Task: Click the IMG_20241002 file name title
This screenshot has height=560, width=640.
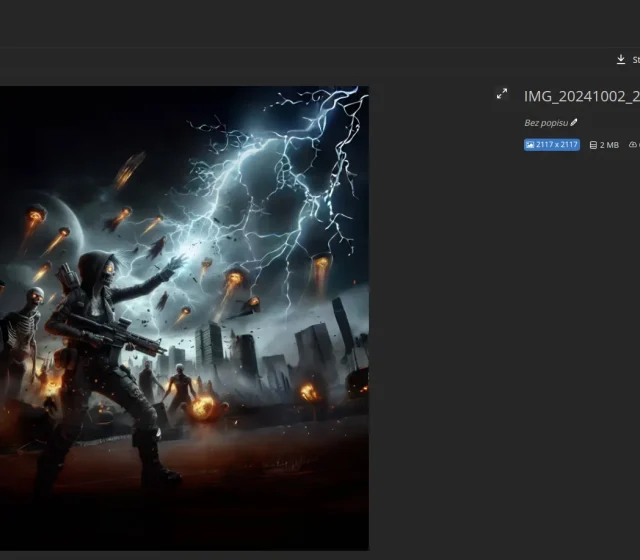Action: click(581, 96)
